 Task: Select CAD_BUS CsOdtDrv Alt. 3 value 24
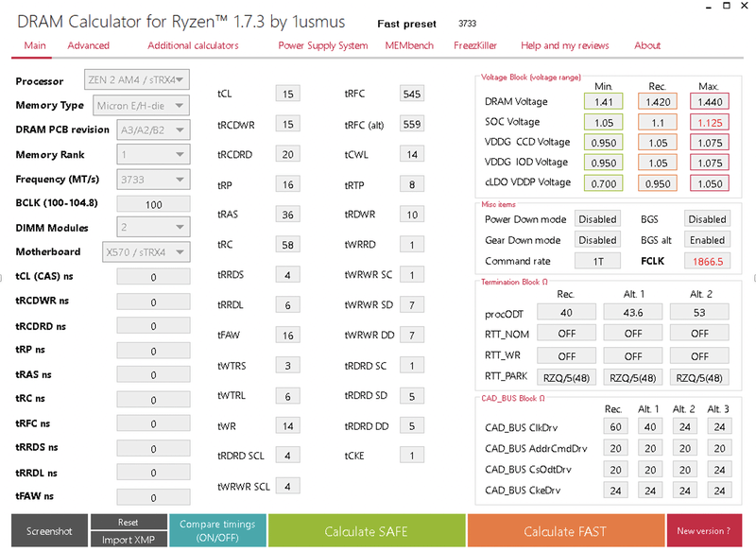pyautogui.click(x=719, y=470)
